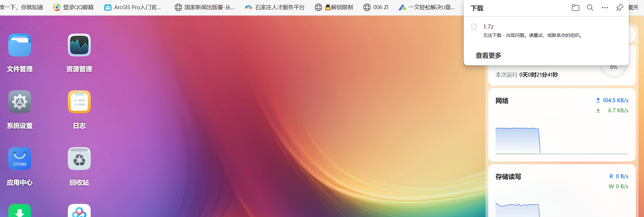
Task: Open 登录QQ邮箱 bookmark
Action: coord(73,7)
